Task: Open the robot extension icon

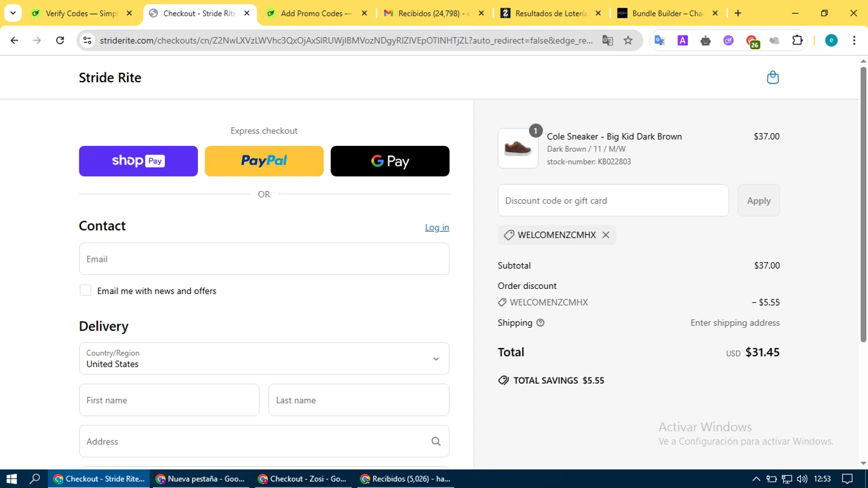Action: (x=705, y=41)
